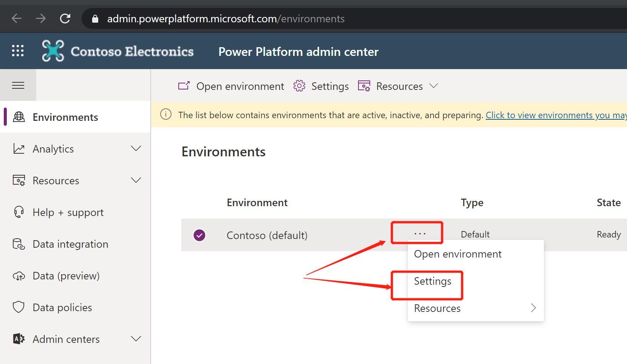
Task: Open the app launcher waffle menu
Action: coord(18,51)
